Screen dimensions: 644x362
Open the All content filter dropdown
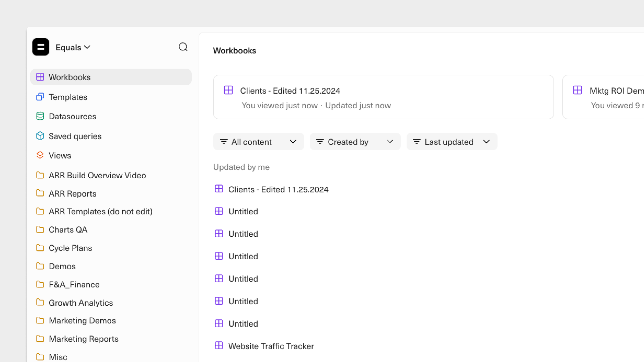(258, 142)
